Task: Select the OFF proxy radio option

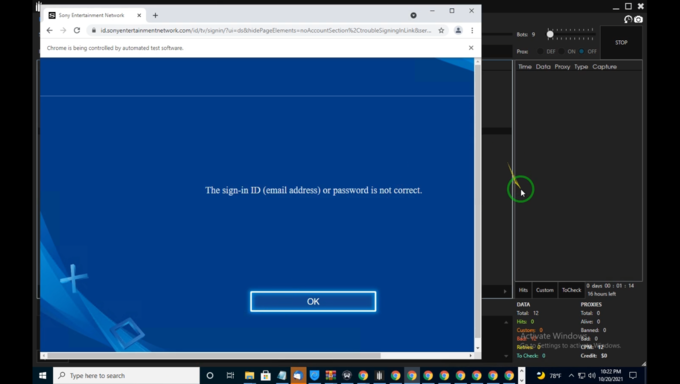Action: [582, 52]
